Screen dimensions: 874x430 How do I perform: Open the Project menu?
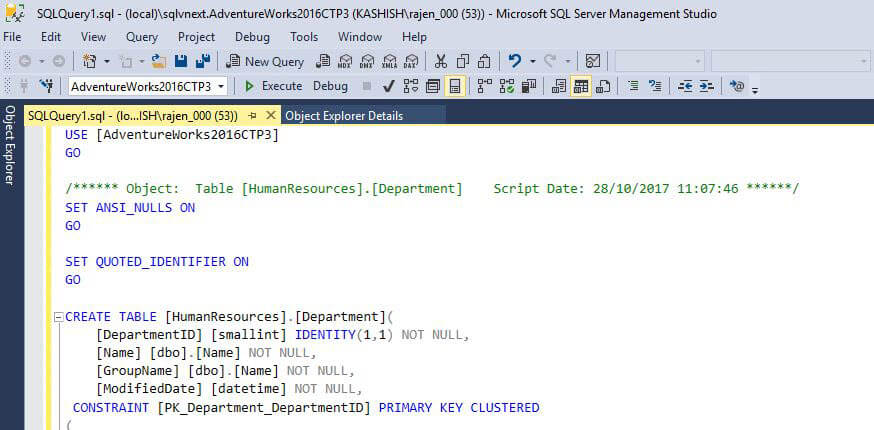tap(196, 37)
